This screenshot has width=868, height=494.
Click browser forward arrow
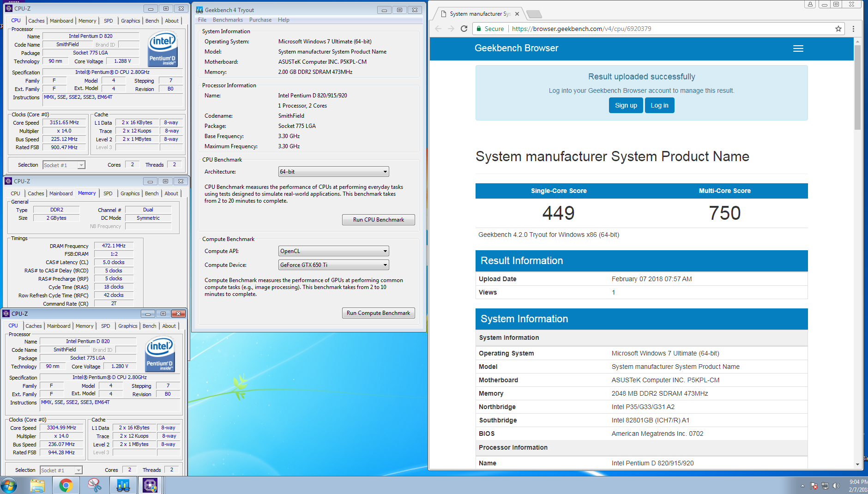pyautogui.click(x=451, y=29)
